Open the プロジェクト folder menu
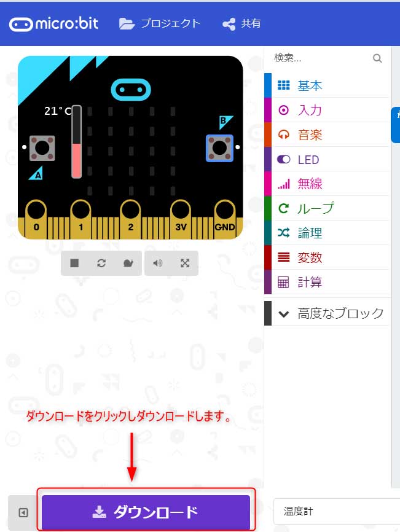The width and height of the screenshot is (400, 532). [x=160, y=23]
